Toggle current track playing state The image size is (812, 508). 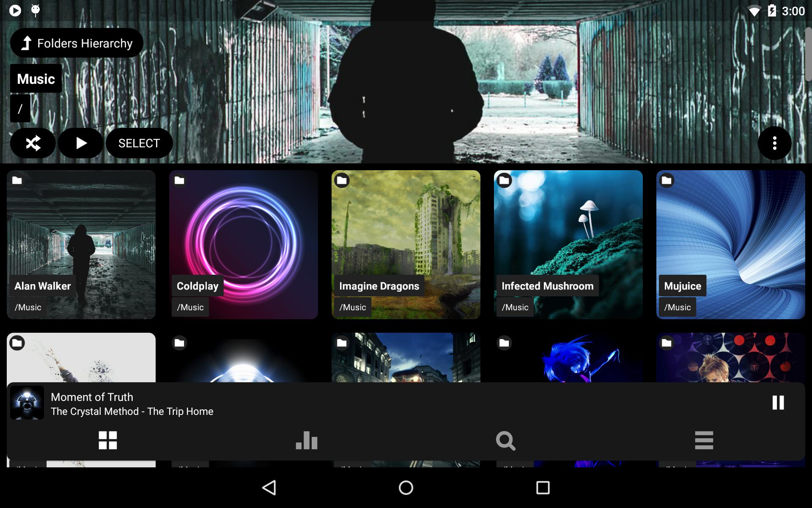point(777,403)
